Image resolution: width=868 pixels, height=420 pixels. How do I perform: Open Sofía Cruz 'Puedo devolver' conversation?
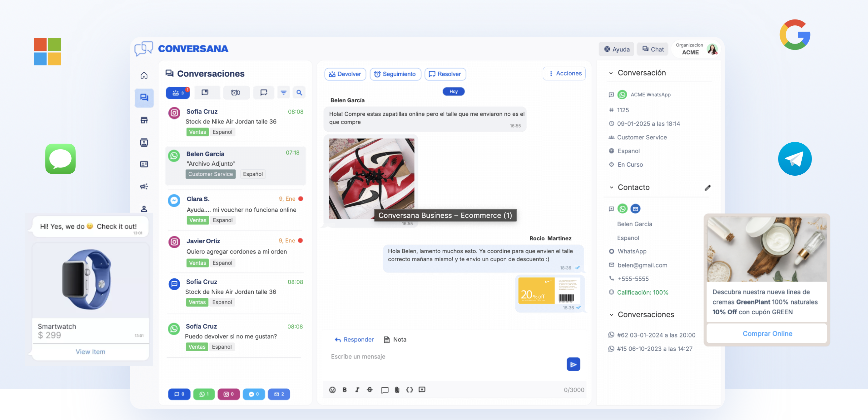(235, 336)
